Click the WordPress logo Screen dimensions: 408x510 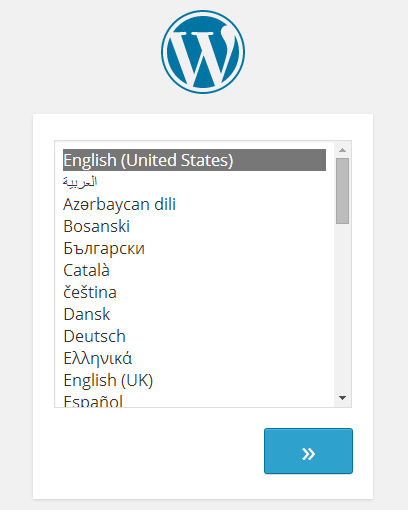tap(203, 52)
